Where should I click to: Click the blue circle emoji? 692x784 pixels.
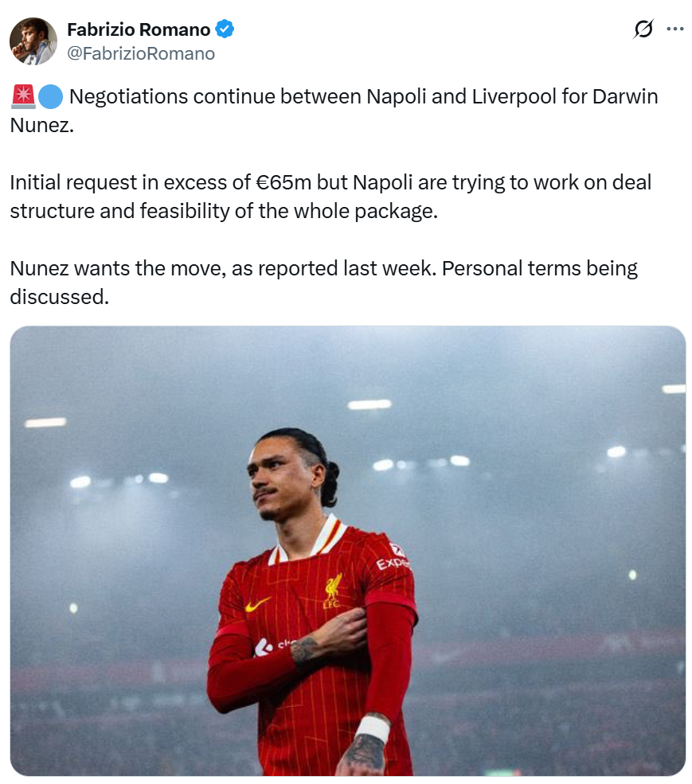click(x=50, y=97)
